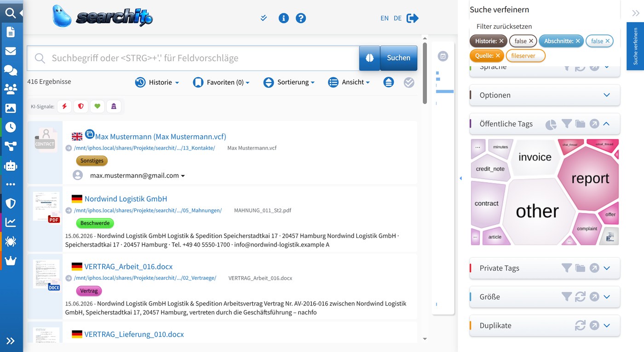The image size is (644, 352).
Task: Open the images icon in sidebar
Action: coord(10,108)
